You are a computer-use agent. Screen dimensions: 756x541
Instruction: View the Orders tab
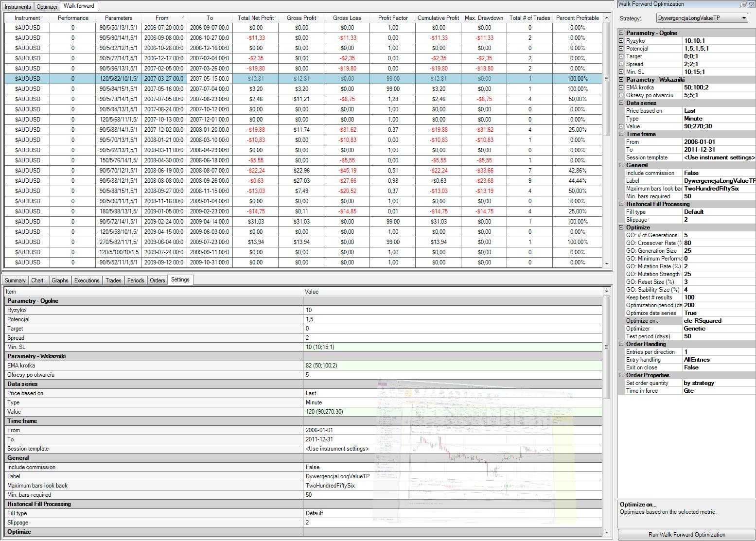[x=157, y=280]
